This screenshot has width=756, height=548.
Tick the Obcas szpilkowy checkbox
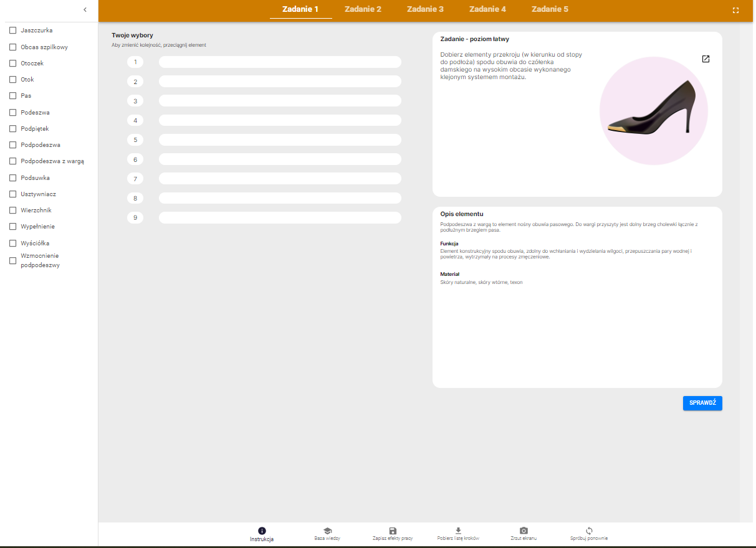(12, 47)
